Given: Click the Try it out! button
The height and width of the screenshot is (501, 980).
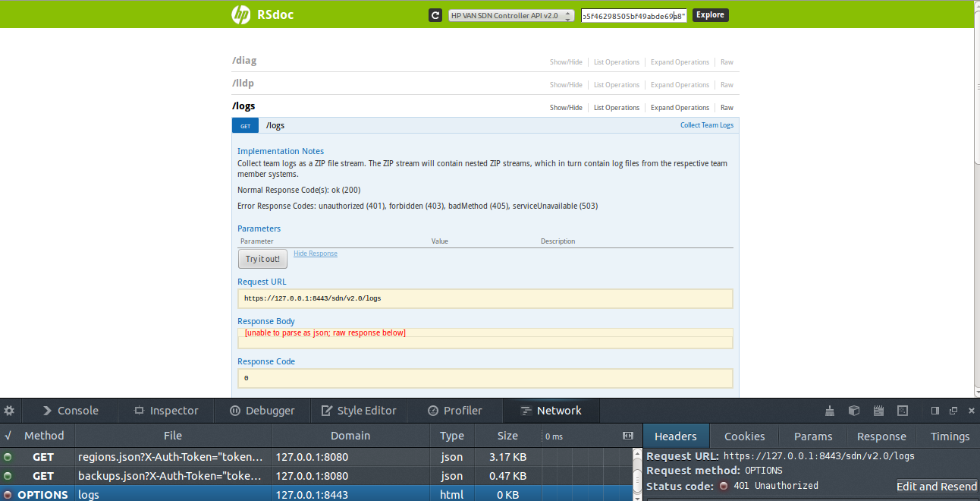Looking at the screenshot, I should 262,259.
